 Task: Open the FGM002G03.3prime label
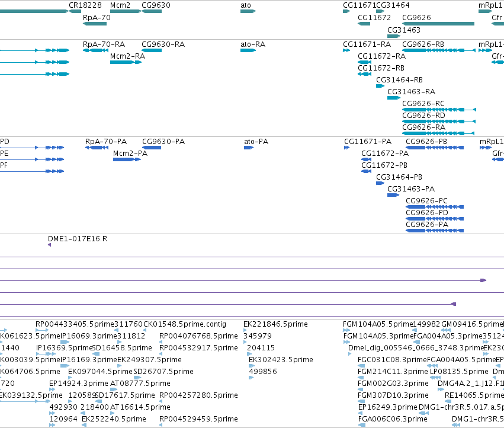[393, 384]
